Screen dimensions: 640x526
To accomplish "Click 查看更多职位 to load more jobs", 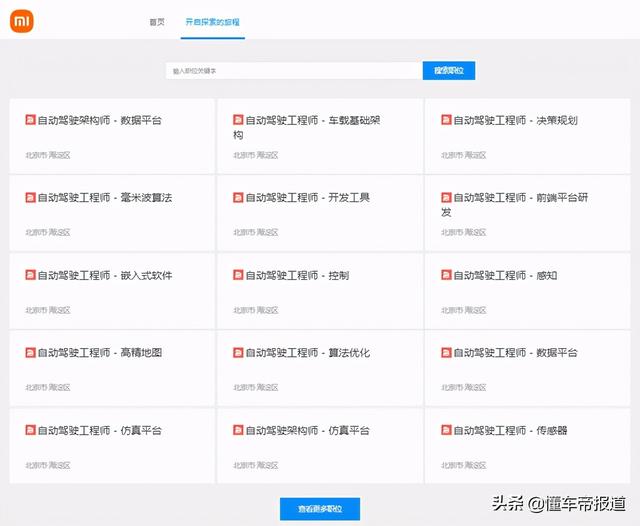I will click(x=319, y=509).
